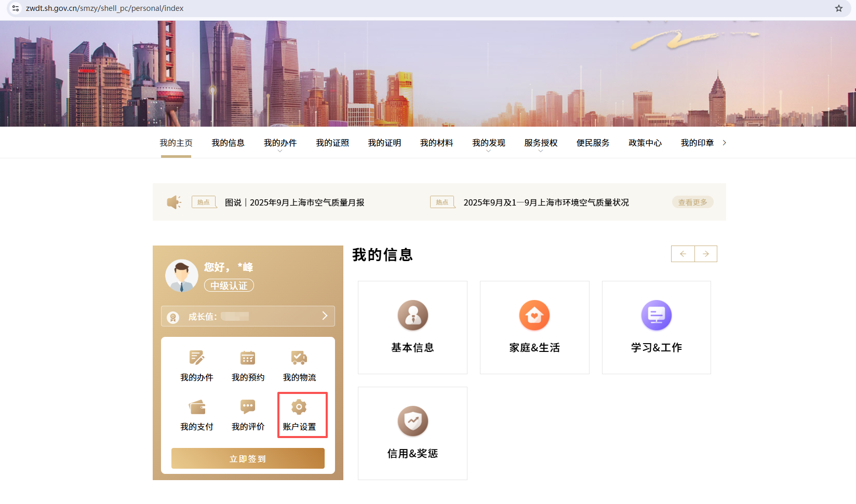Expand the 我的发现 navigation dropdown

(488, 143)
